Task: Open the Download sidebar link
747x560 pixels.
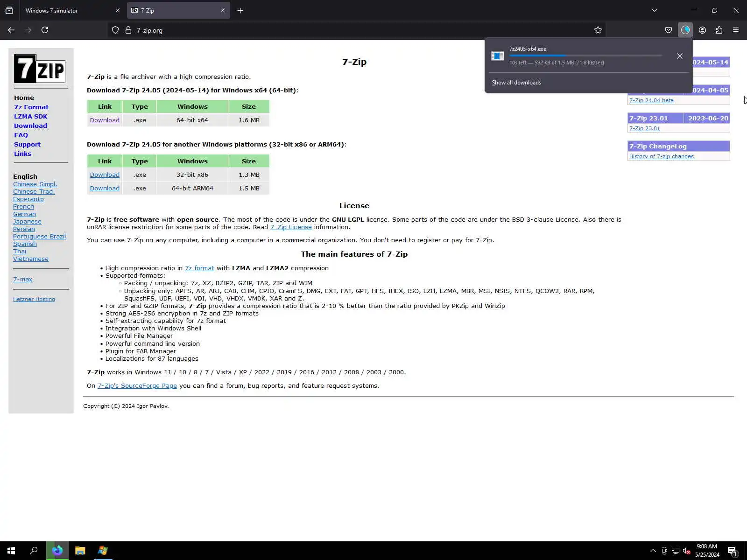Action: click(x=30, y=126)
